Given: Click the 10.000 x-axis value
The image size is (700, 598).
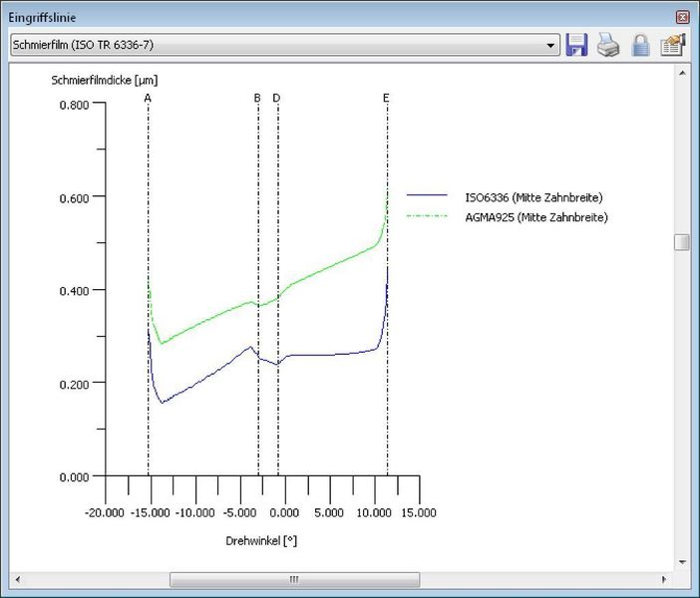Looking at the screenshot, I should pos(374,512).
